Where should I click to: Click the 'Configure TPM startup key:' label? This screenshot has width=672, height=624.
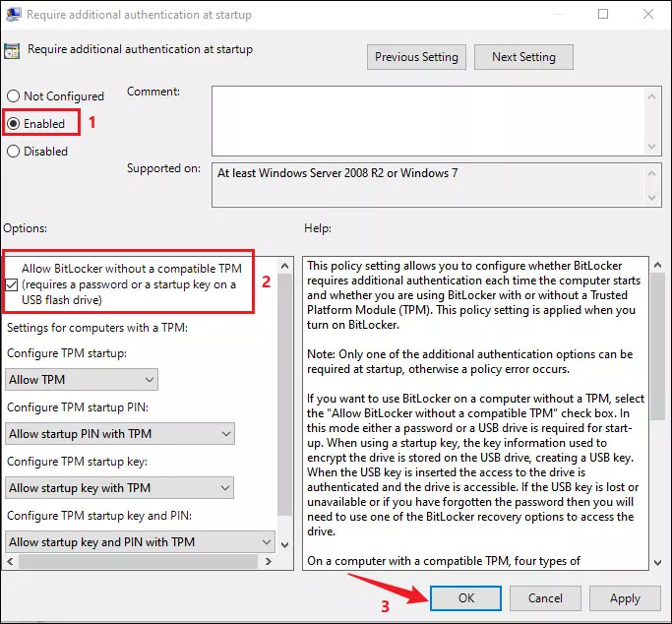(77, 462)
